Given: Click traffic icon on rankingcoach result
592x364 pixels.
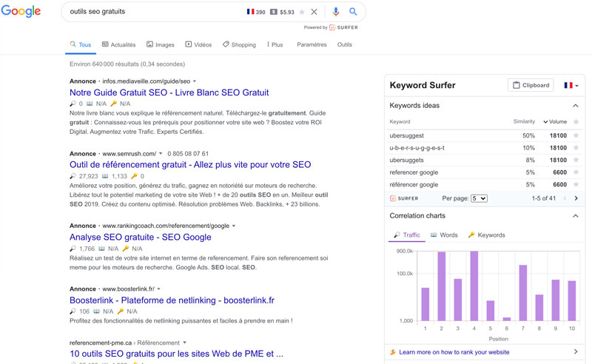Looking at the screenshot, I should click(73, 249).
